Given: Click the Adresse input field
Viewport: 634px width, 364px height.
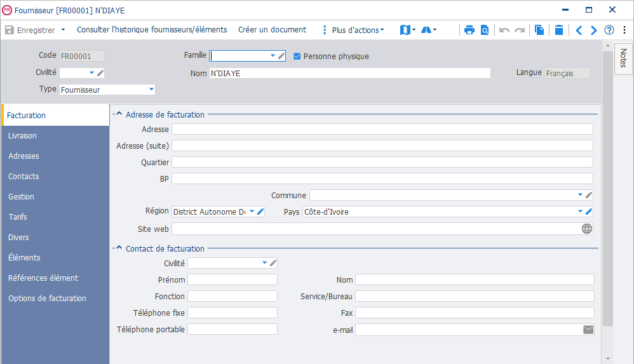Looking at the screenshot, I should coord(382,130).
